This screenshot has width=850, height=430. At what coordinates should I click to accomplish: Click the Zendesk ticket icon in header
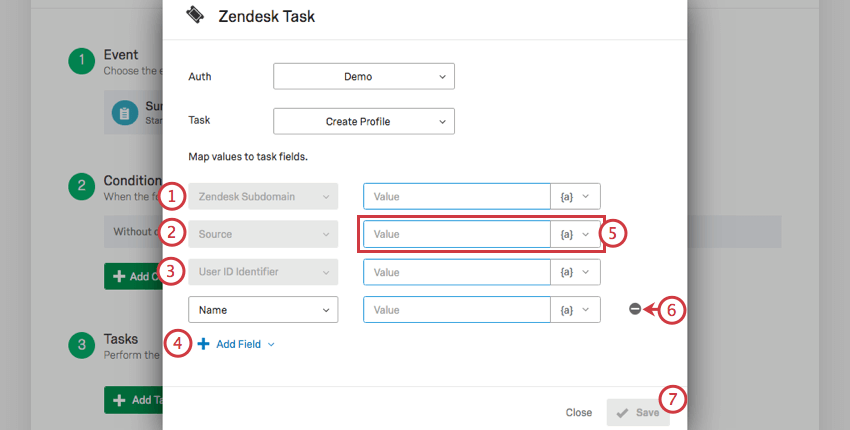(197, 15)
